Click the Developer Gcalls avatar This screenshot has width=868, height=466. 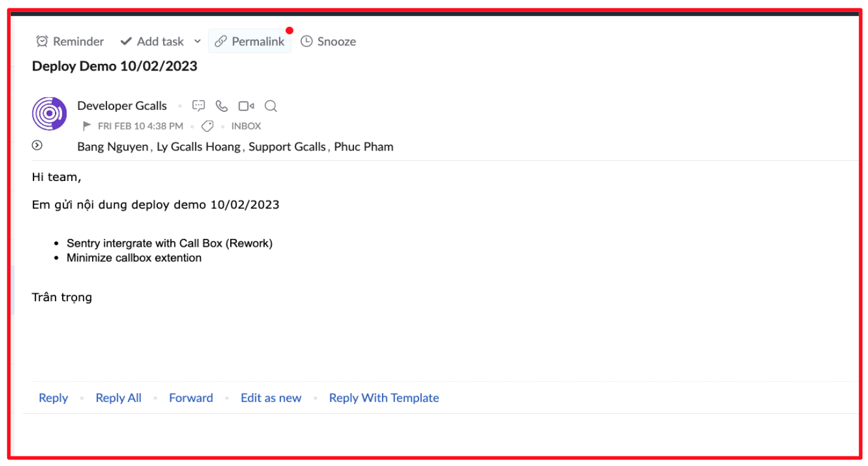point(50,114)
